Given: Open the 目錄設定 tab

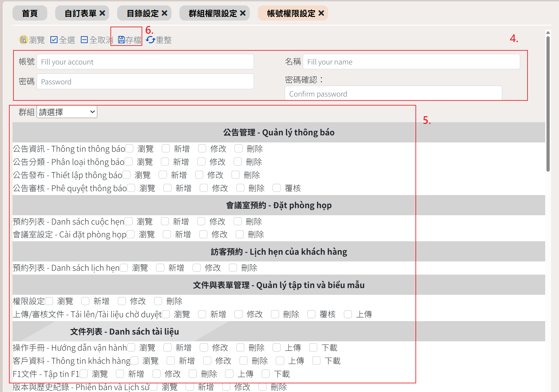Looking at the screenshot, I should [x=143, y=13].
